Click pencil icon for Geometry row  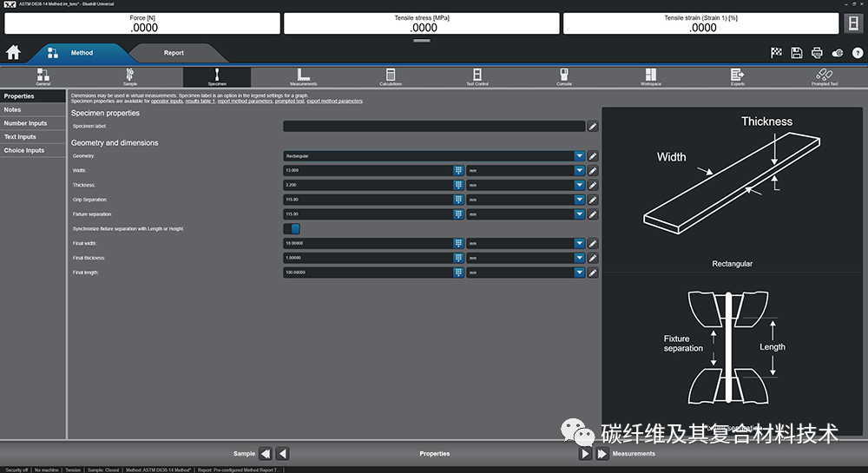[592, 156]
